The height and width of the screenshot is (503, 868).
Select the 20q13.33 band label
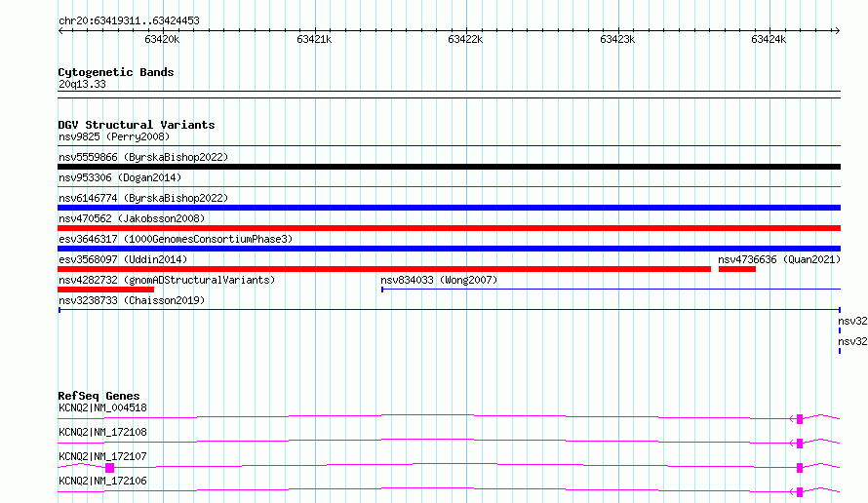click(82, 84)
